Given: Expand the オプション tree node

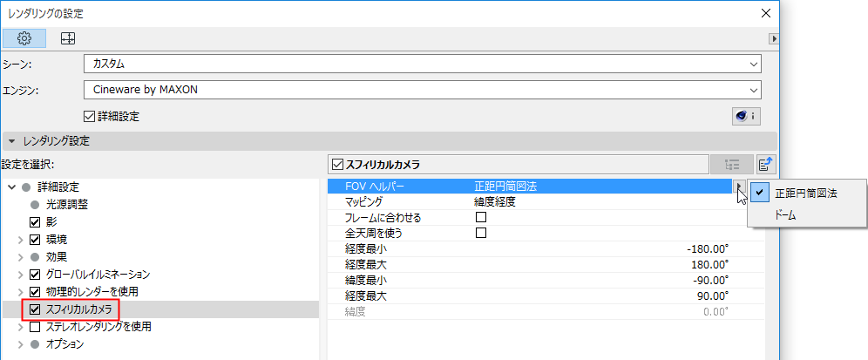Looking at the screenshot, I should pyautogui.click(x=21, y=344).
